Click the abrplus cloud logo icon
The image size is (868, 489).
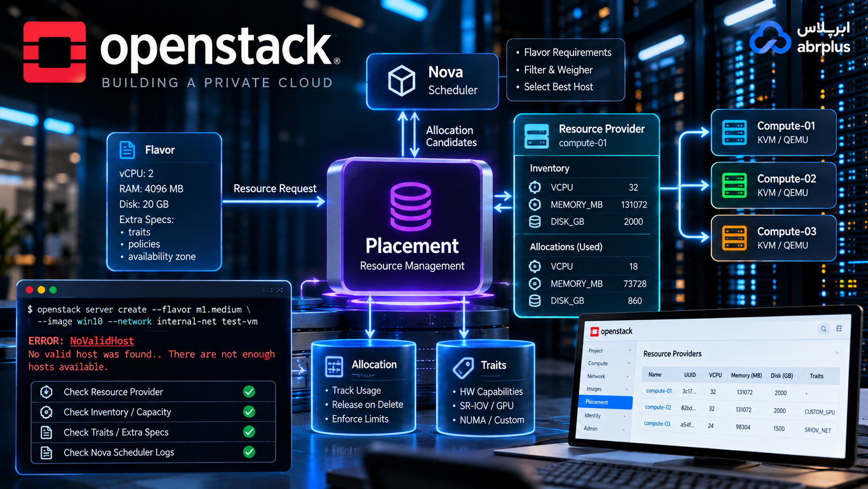[770, 37]
